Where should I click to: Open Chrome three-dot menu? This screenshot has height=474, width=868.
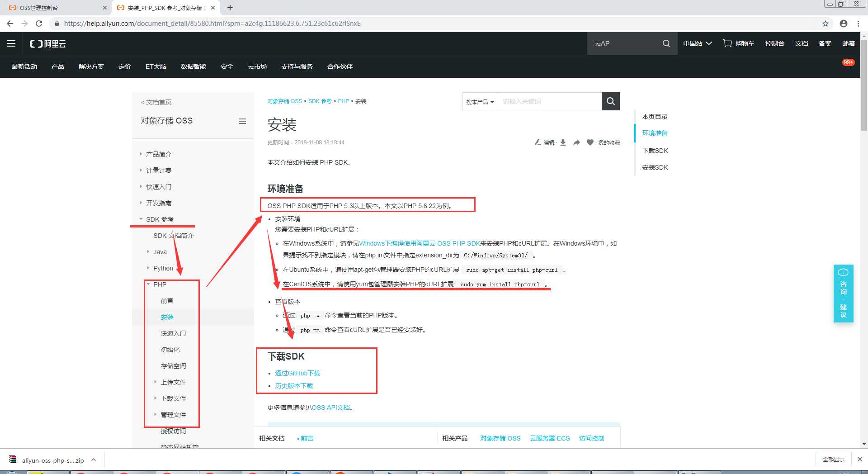[x=859, y=24]
